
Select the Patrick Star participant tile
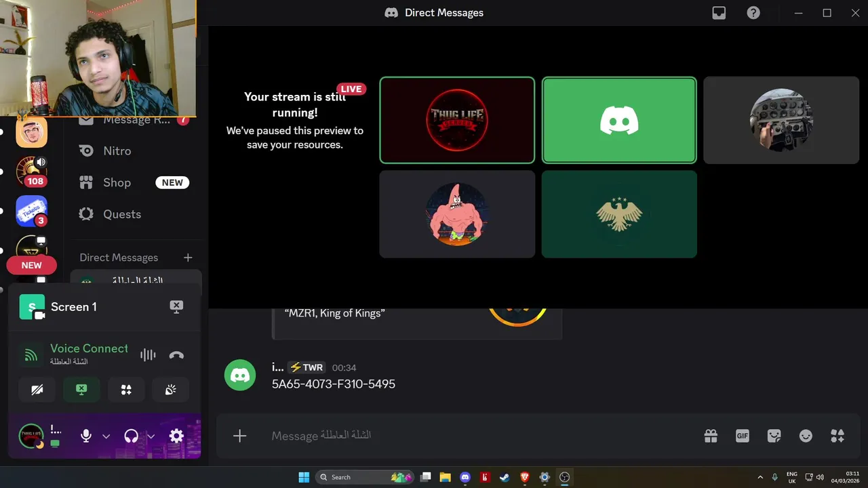(x=457, y=214)
